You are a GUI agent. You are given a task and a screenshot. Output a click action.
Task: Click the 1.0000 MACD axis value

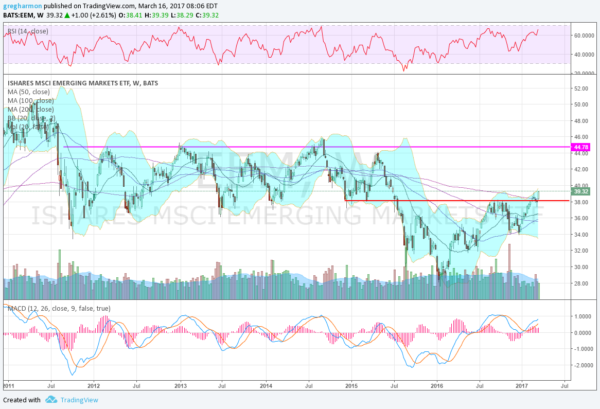tap(584, 316)
